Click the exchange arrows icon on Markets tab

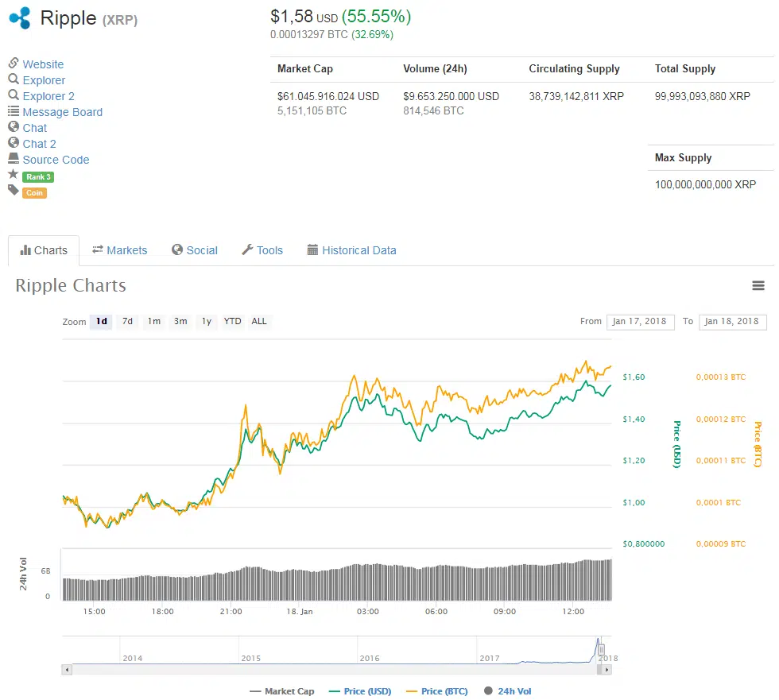coord(97,249)
